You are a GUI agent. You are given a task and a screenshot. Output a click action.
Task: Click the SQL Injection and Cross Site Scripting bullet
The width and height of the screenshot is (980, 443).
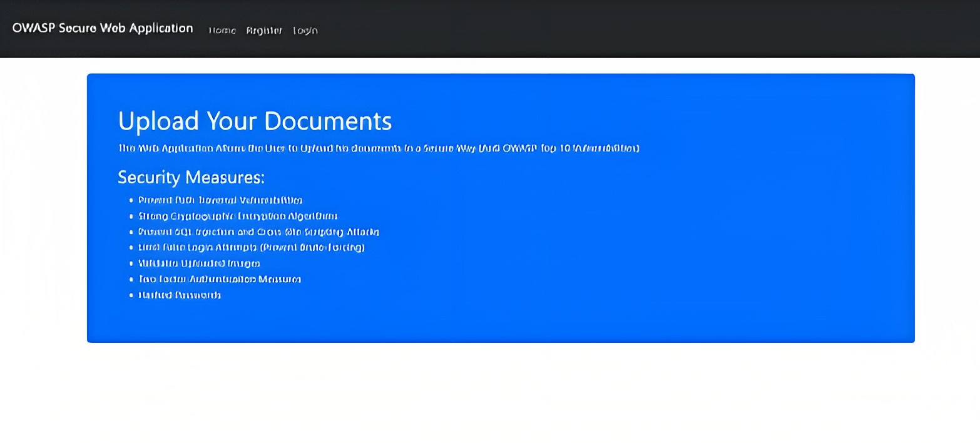258,232
